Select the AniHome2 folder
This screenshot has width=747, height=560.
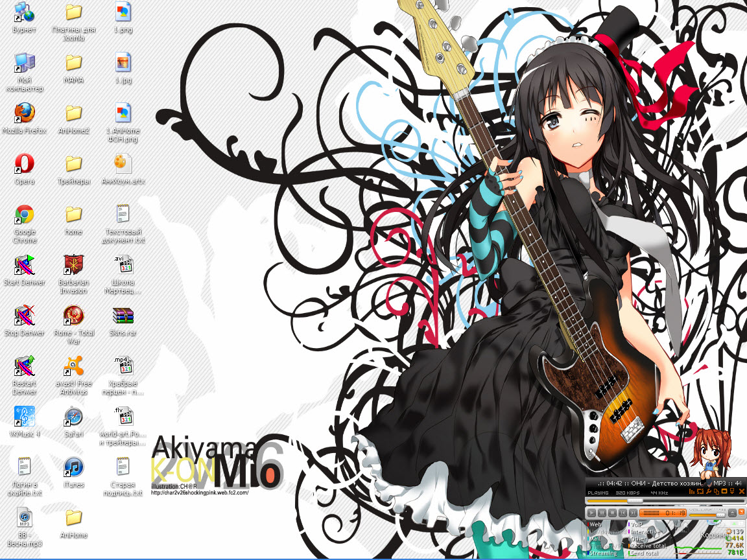point(73,118)
